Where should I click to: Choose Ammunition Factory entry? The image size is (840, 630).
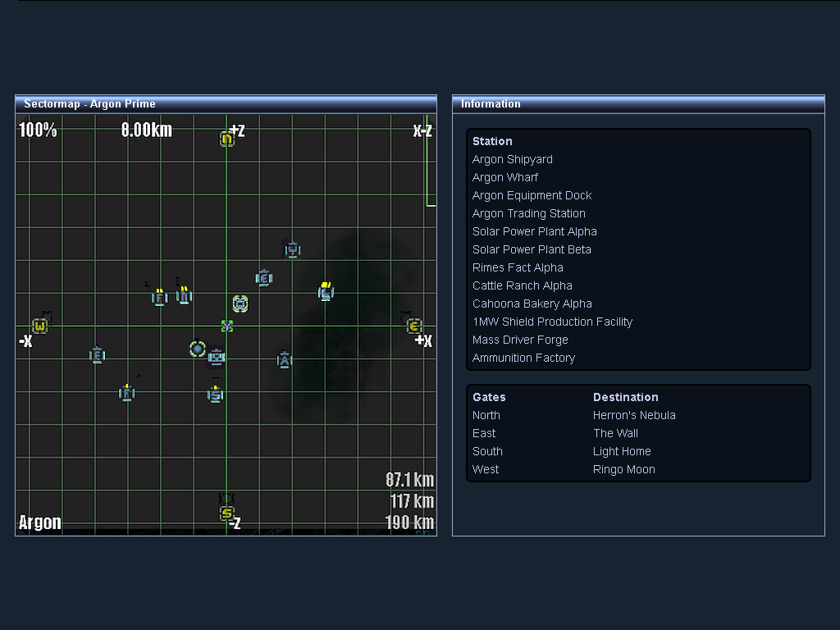(x=523, y=358)
